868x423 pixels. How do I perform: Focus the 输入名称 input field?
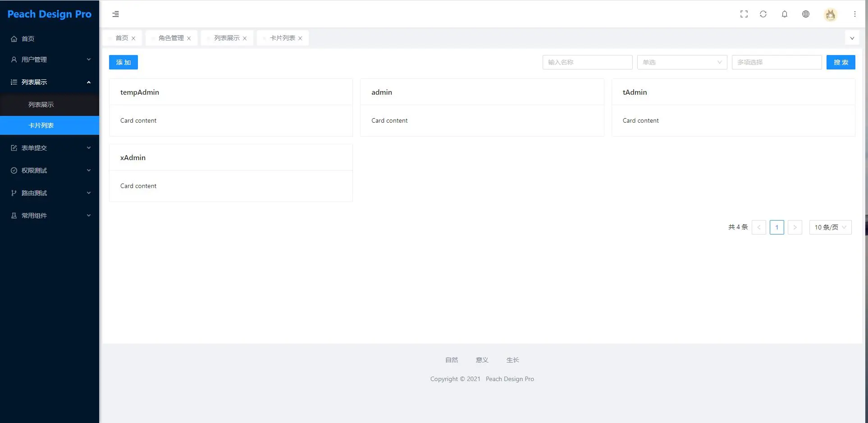point(587,62)
